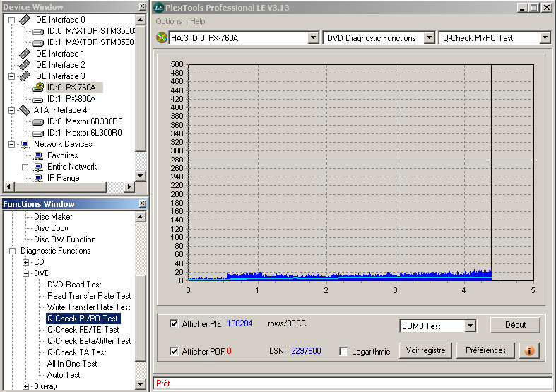The image size is (556, 392).
Task: Click the Prêt status bar text
Action: click(162, 384)
